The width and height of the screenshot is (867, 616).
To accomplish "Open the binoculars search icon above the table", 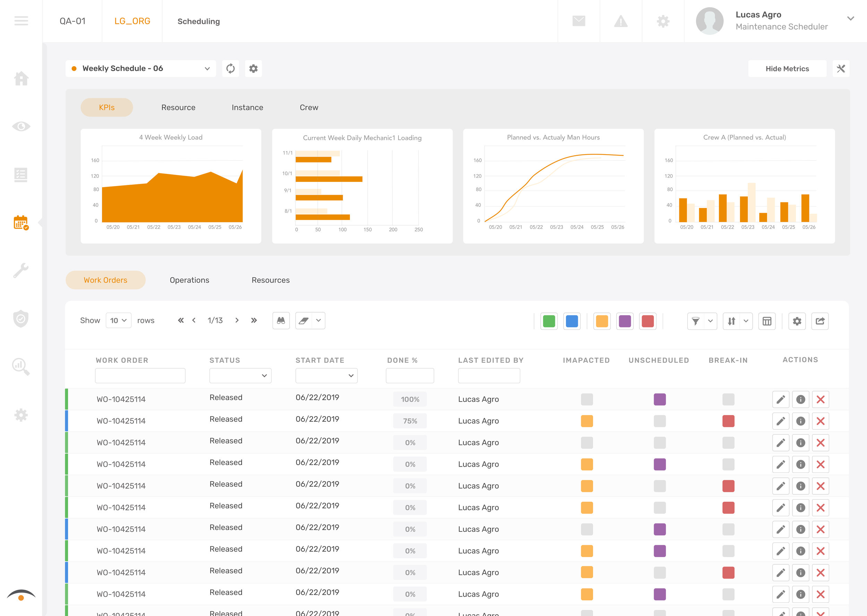I will [x=281, y=320].
